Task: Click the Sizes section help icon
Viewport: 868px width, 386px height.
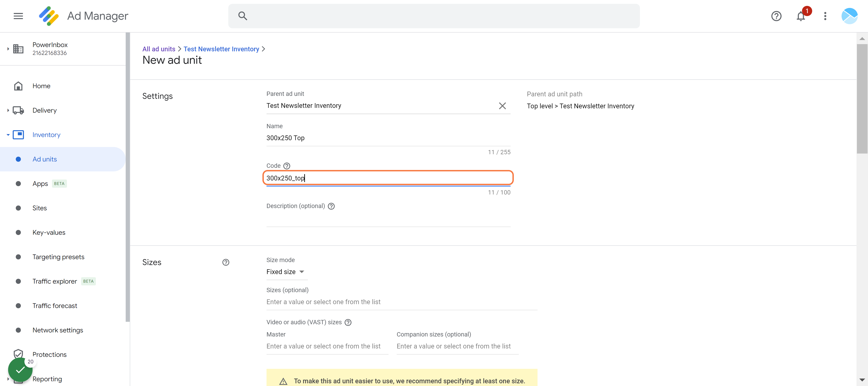Action: click(x=225, y=262)
